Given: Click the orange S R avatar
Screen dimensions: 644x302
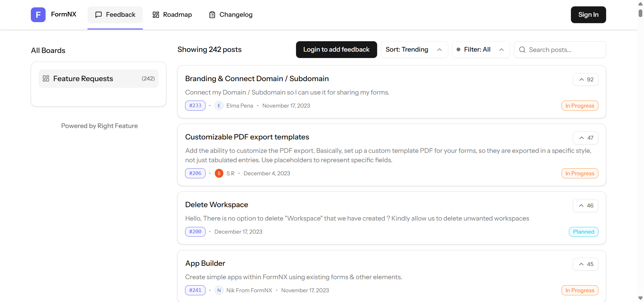Looking at the screenshot, I should (x=219, y=174).
